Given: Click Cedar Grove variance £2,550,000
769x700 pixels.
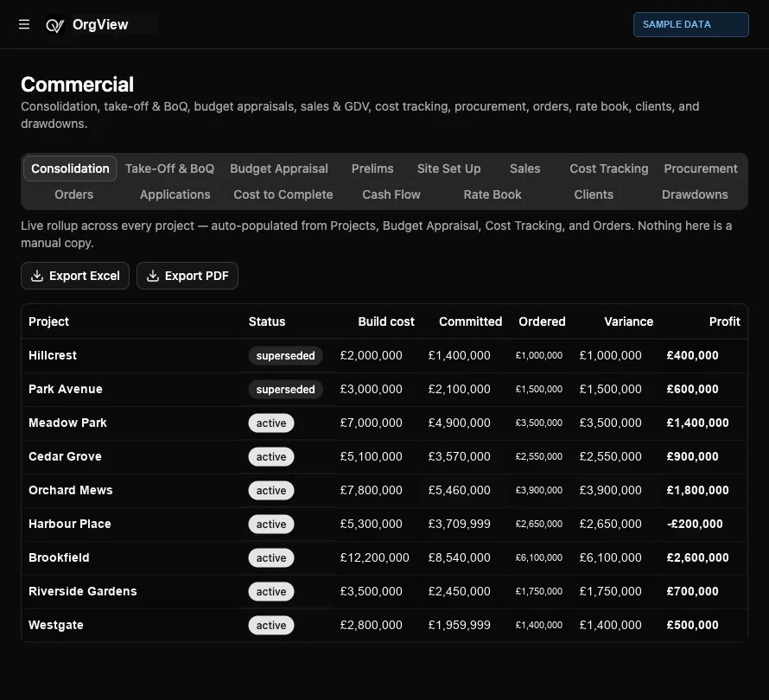Looking at the screenshot, I should pyautogui.click(x=610, y=456).
